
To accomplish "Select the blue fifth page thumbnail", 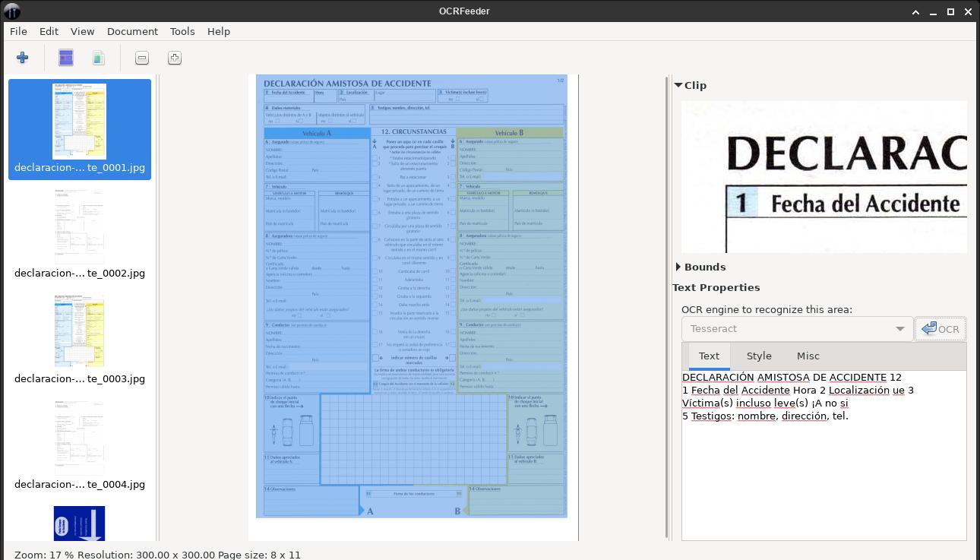I will coord(80,523).
